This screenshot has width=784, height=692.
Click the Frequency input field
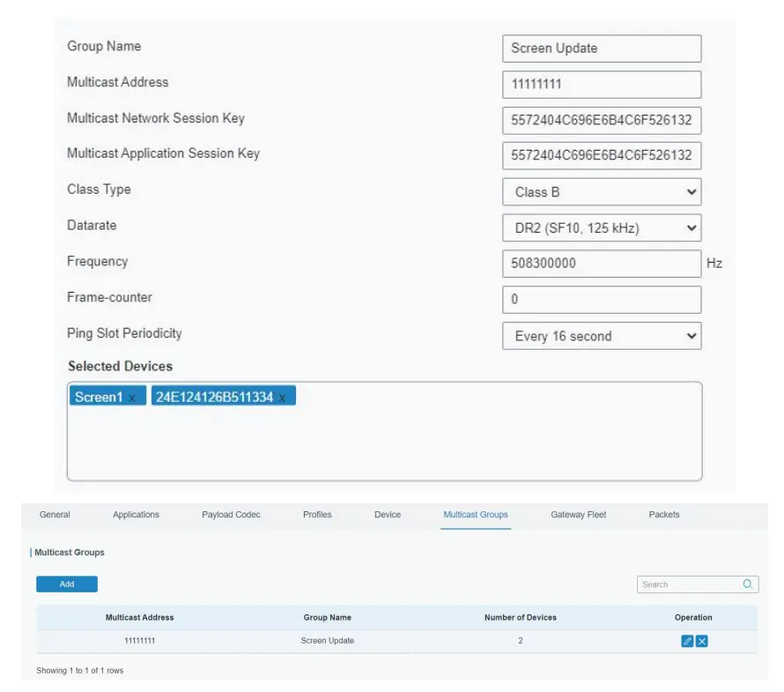click(602, 264)
